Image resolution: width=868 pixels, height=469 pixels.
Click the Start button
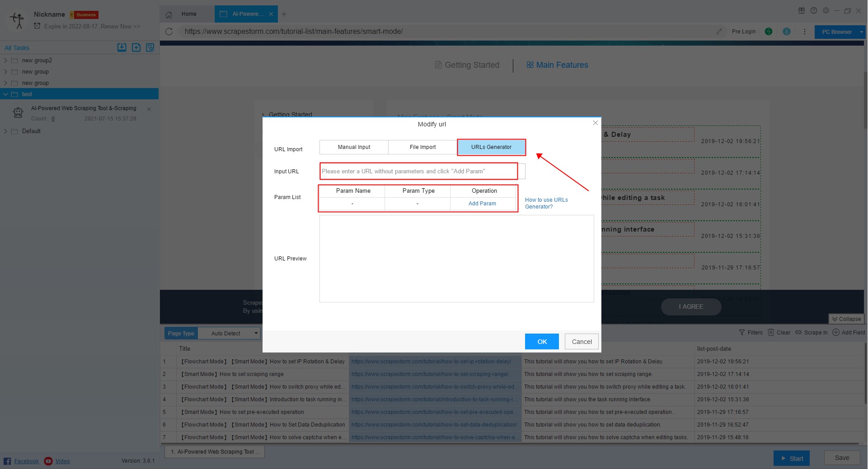pyautogui.click(x=791, y=458)
